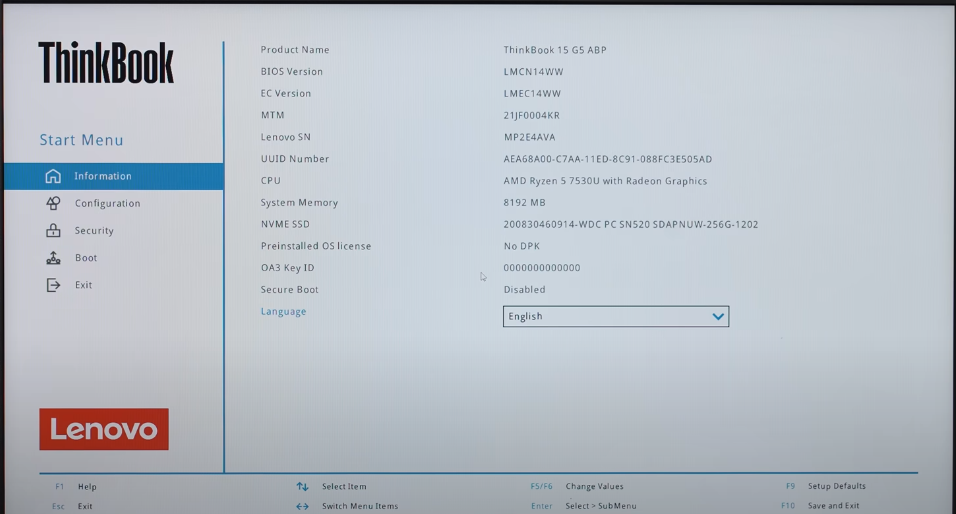Click the Configuration sidebar icon
Screen dimensions: 956x514
(53, 203)
